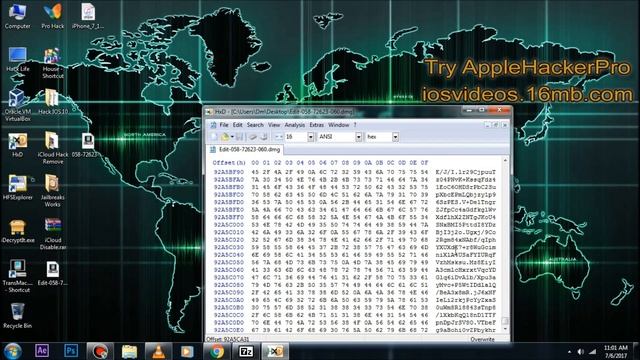This screenshot has width=640, height=360.
Task: Select the Jailbreaks Works folder icon
Action: (53, 191)
